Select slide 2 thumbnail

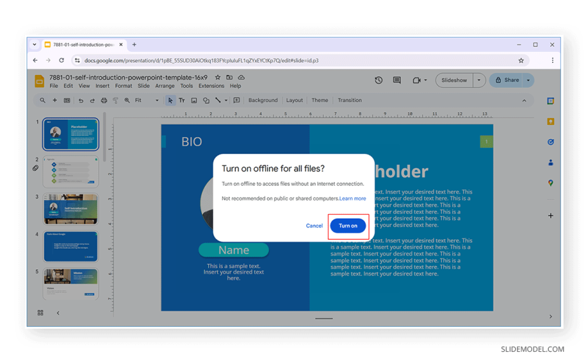[71, 172]
